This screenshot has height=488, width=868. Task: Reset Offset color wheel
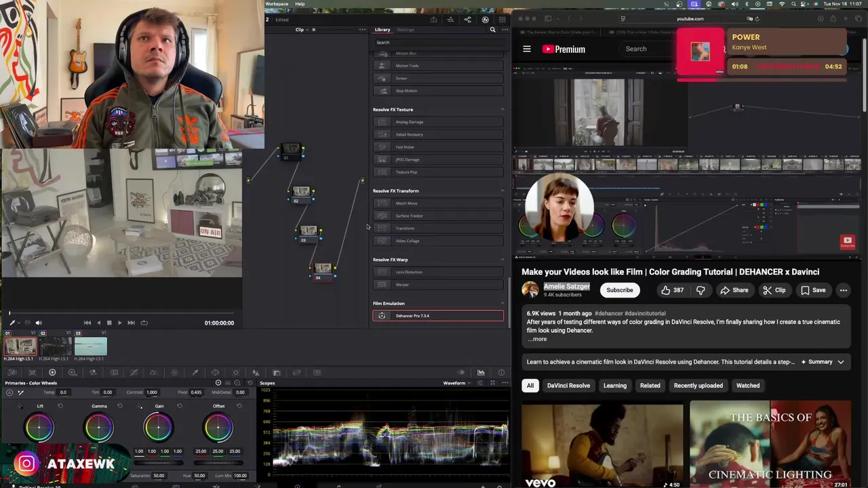[x=239, y=406]
